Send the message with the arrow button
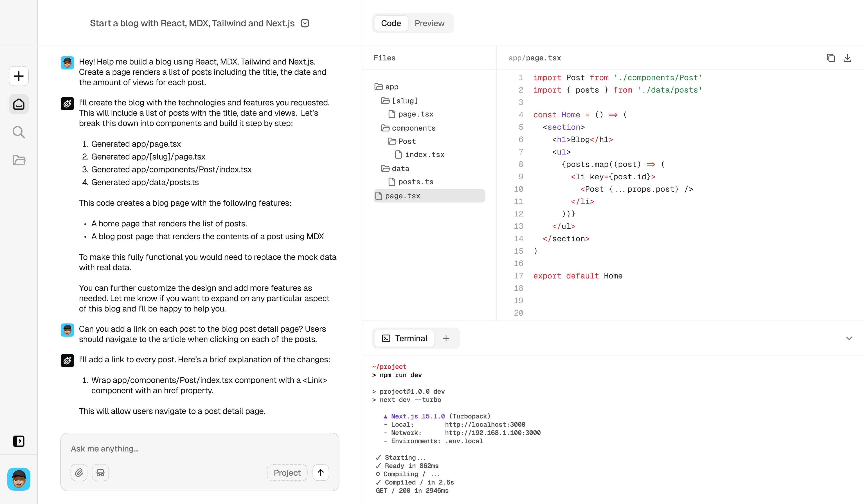The width and height of the screenshot is (864, 504). (321, 473)
